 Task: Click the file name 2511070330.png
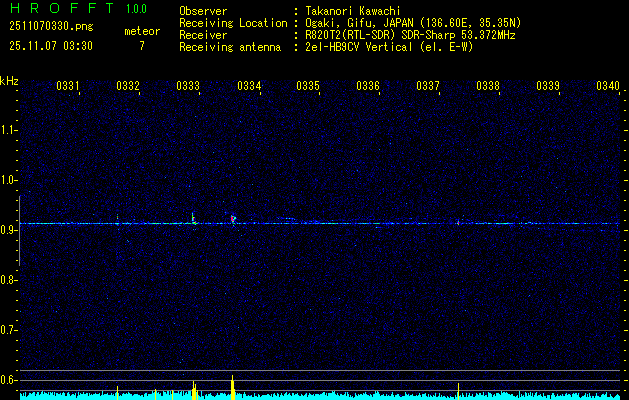51,27
